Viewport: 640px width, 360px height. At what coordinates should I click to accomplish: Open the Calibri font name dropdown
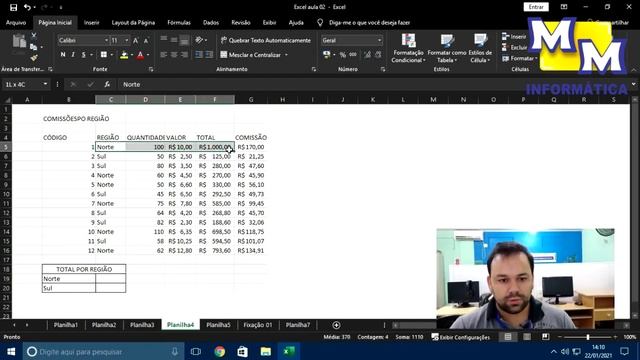tap(106, 40)
